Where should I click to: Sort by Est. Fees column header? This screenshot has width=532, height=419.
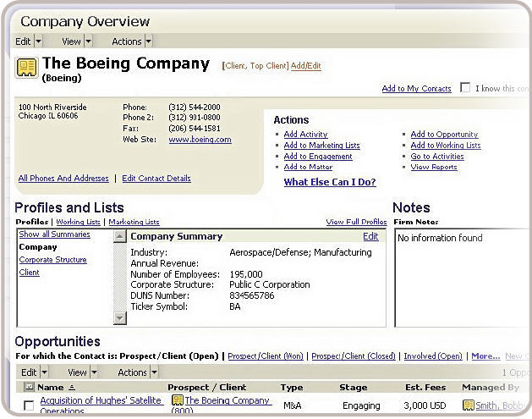(x=425, y=388)
